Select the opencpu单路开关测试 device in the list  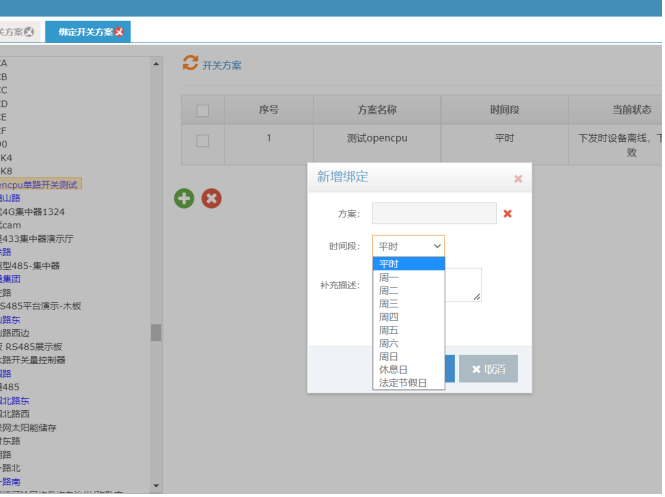pyautogui.click(x=38, y=185)
